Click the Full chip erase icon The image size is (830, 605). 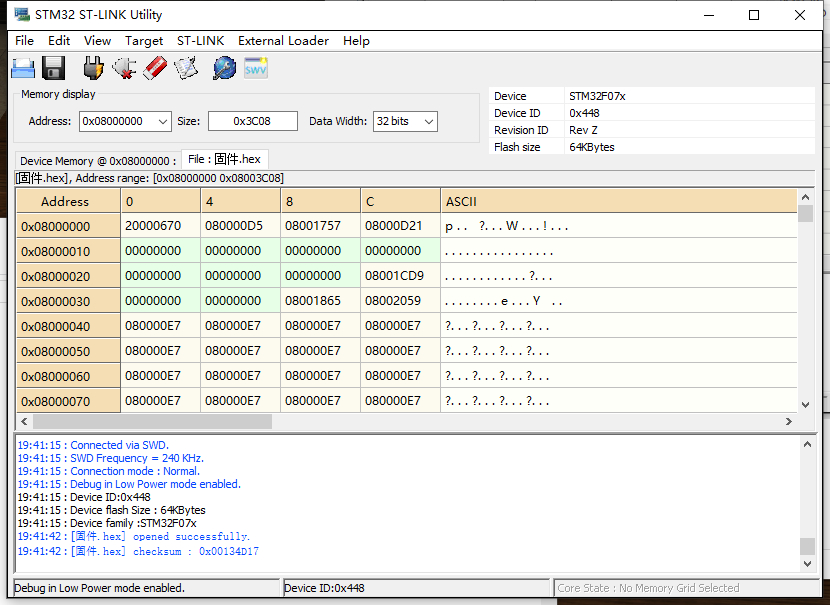(155, 68)
